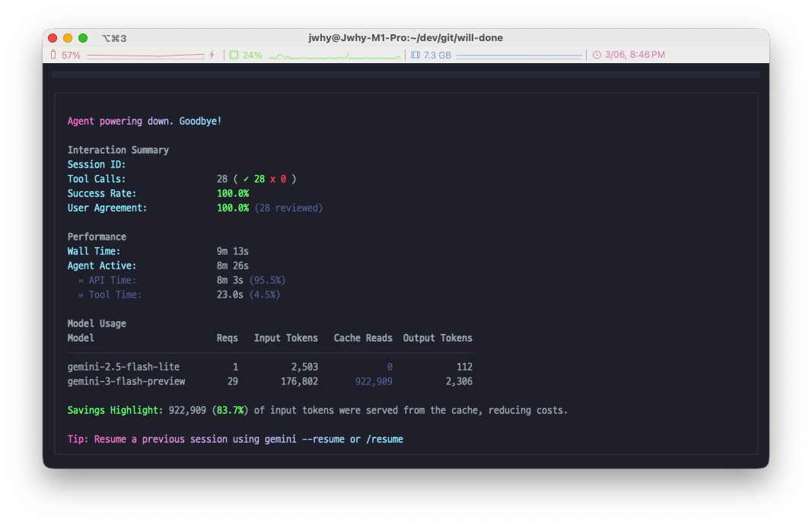Click the 112 output tokens cell
Viewport: 812px width, 525px height.
click(x=464, y=367)
